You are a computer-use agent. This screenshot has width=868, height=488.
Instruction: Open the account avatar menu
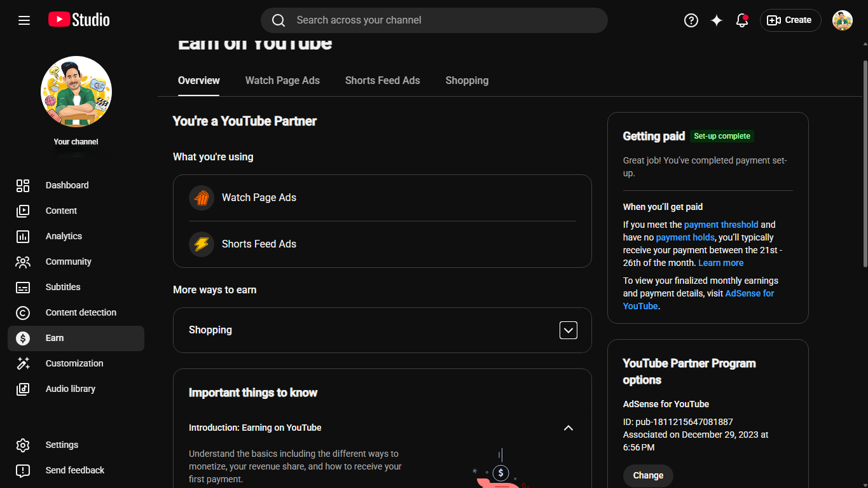843,20
